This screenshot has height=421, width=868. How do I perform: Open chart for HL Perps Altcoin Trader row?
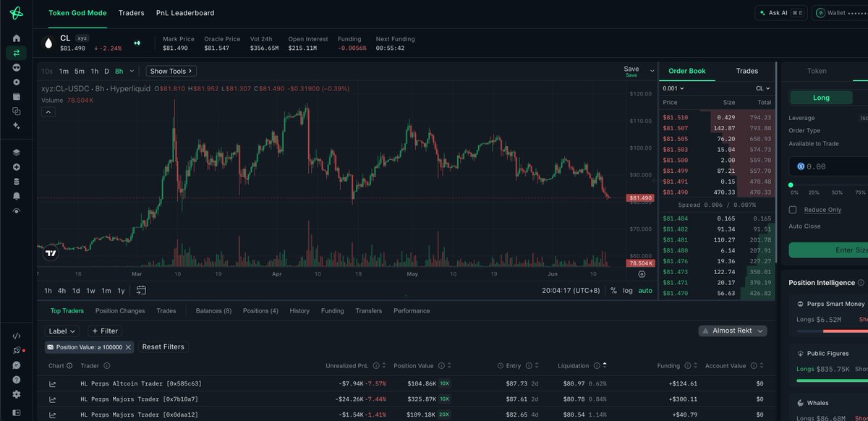click(53, 383)
